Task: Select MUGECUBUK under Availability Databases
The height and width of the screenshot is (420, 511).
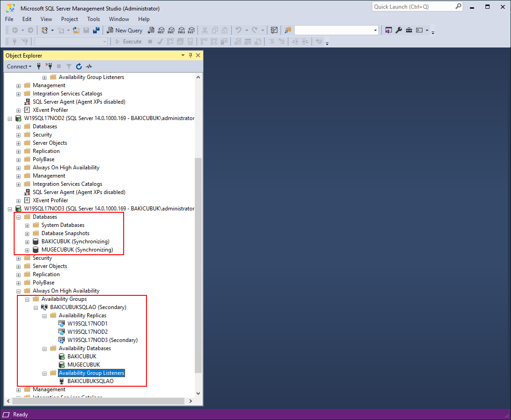Action: pyautogui.click(x=83, y=365)
